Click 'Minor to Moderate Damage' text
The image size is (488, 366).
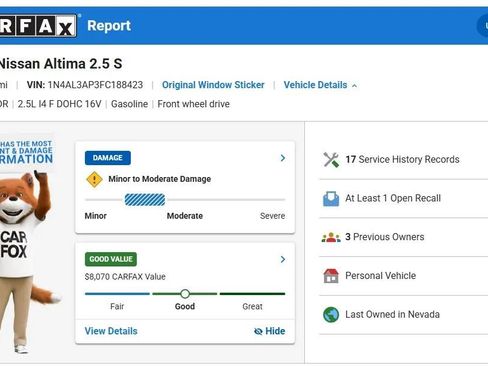coord(160,179)
